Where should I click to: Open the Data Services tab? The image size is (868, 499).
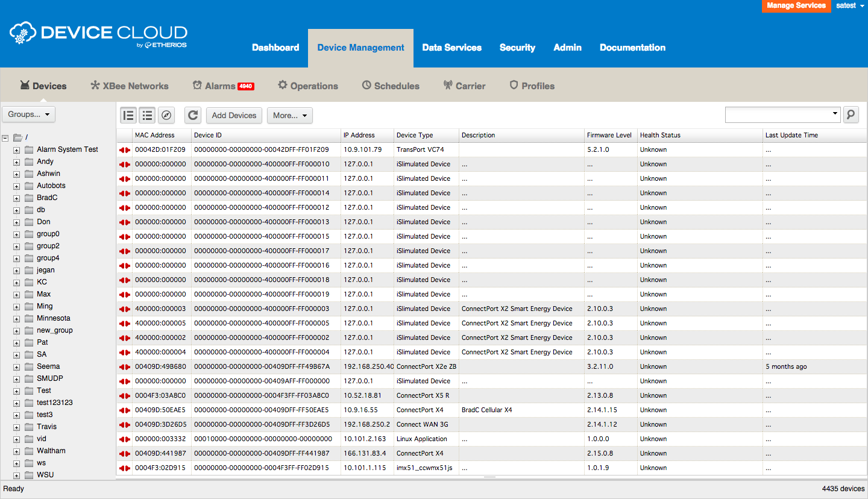click(451, 48)
